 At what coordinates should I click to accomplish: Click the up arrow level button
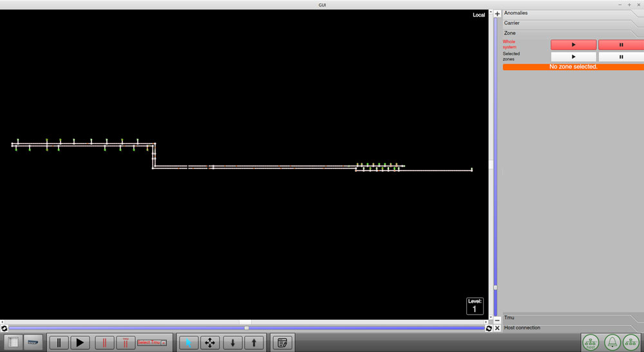point(254,343)
